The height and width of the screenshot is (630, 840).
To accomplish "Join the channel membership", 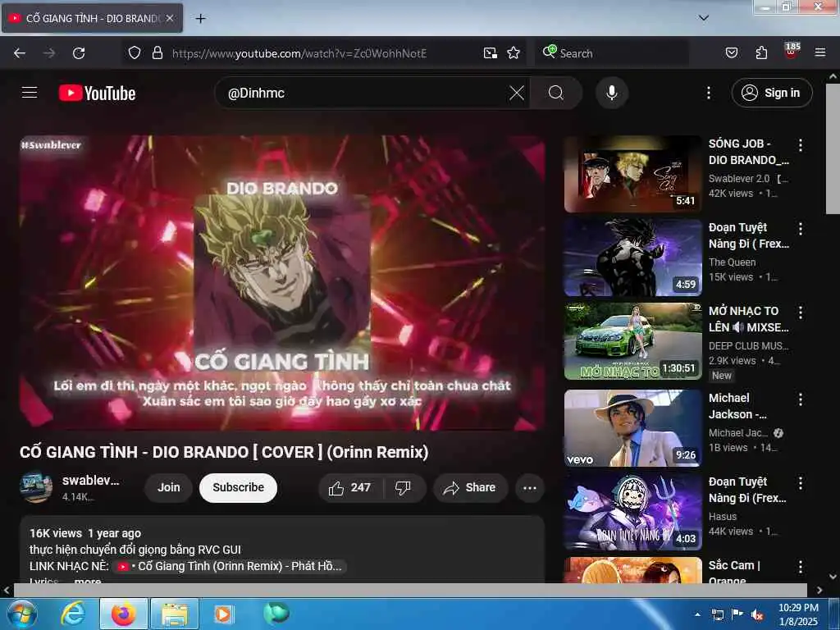I will tap(168, 487).
